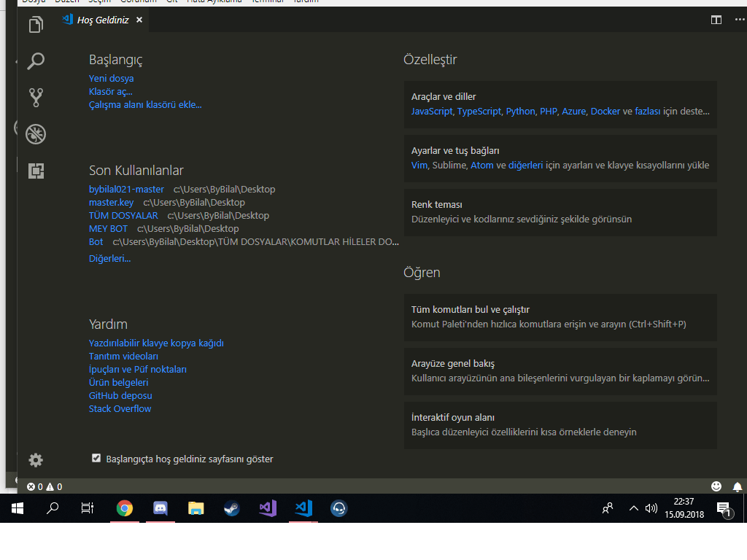
Task: Click diğerleri link in Ayarlar ve tuş bağları
Action: 525,166
